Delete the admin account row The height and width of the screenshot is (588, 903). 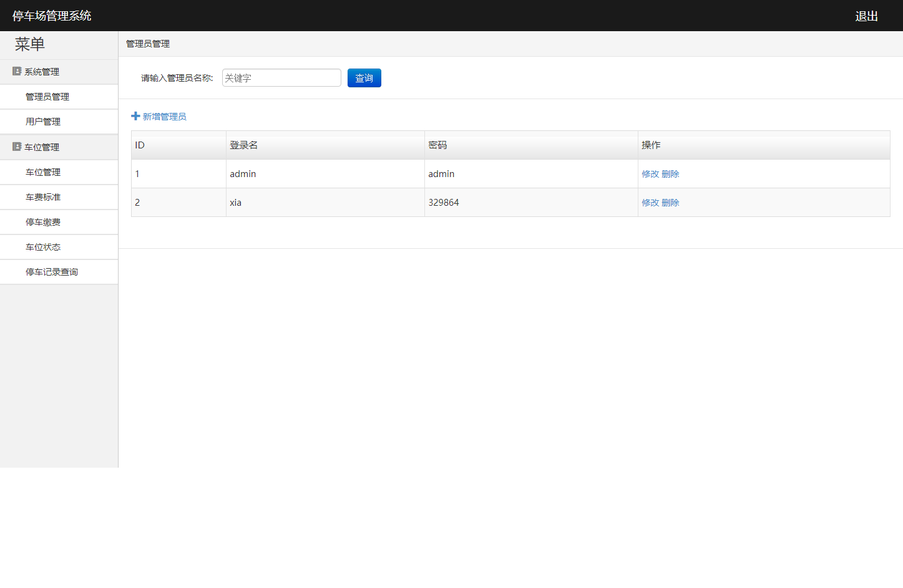coord(670,175)
